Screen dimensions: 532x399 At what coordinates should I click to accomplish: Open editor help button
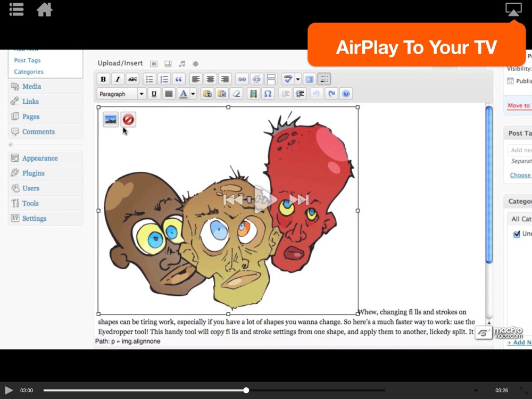coord(346,94)
